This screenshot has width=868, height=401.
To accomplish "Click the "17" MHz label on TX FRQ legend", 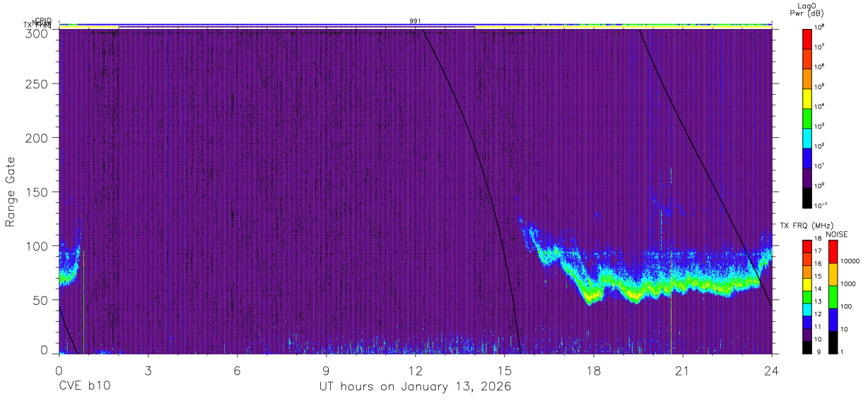I will coord(819,251).
